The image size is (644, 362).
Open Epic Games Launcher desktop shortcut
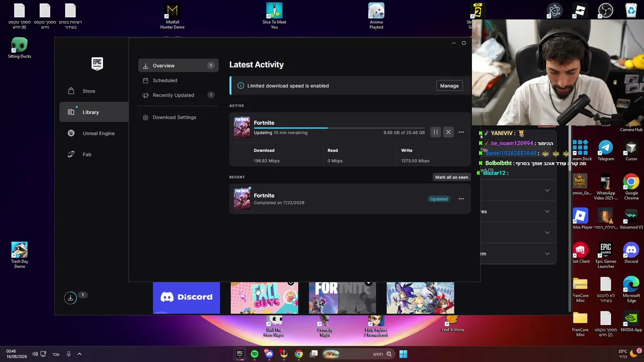pyautogui.click(x=606, y=255)
